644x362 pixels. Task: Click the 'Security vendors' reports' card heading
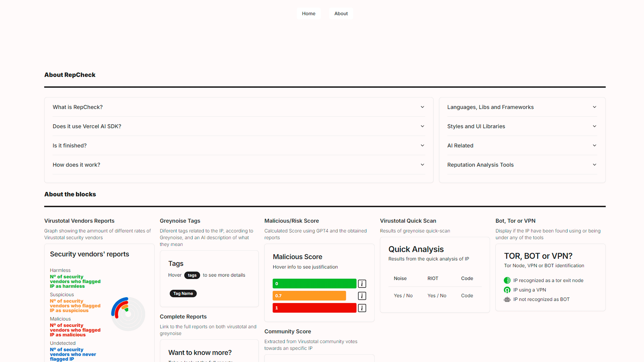pos(89,254)
